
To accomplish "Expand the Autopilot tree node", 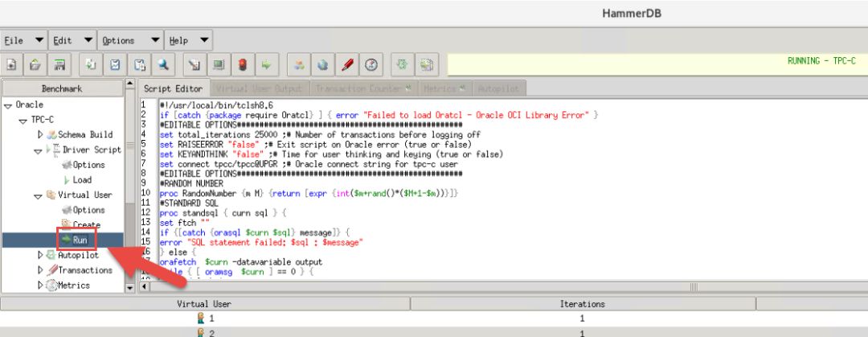I will [40, 255].
